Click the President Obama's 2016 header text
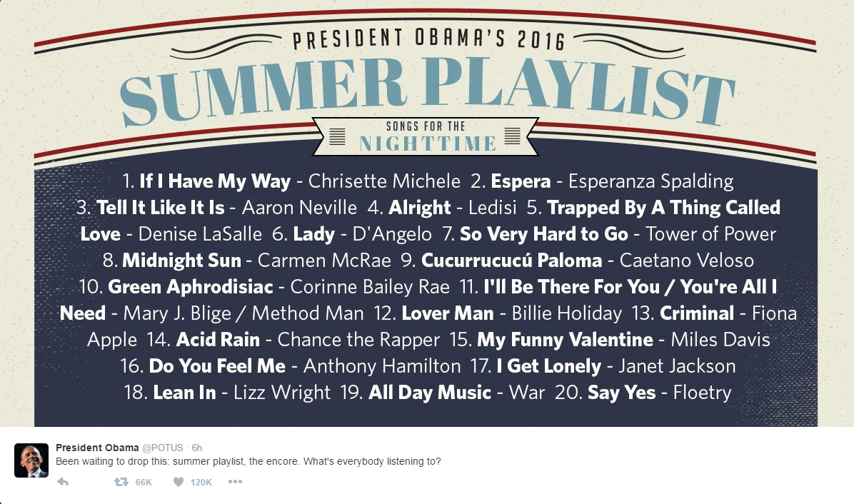 [428, 39]
